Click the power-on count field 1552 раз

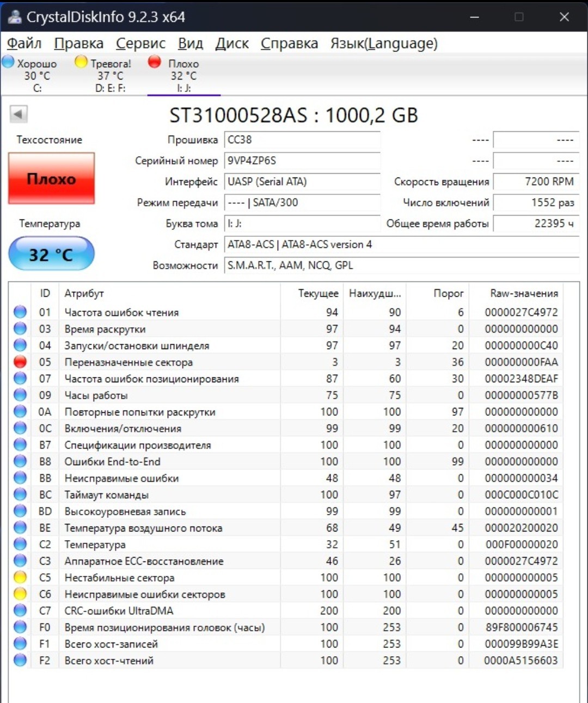pos(536,203)
